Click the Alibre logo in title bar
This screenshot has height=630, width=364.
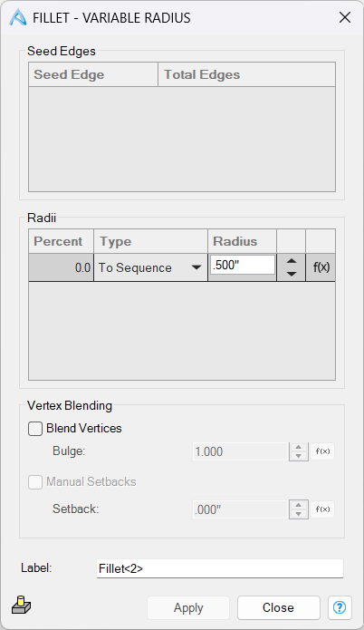(18, 18)
